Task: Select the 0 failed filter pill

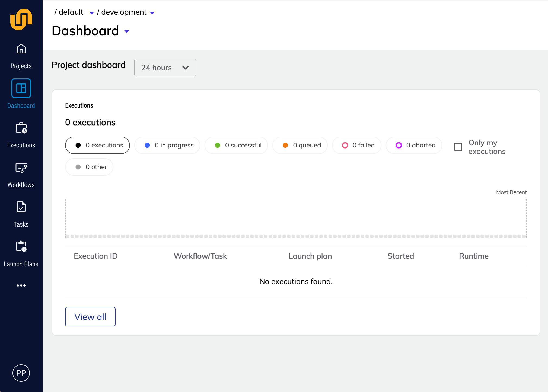Action: tap(359, 145)
